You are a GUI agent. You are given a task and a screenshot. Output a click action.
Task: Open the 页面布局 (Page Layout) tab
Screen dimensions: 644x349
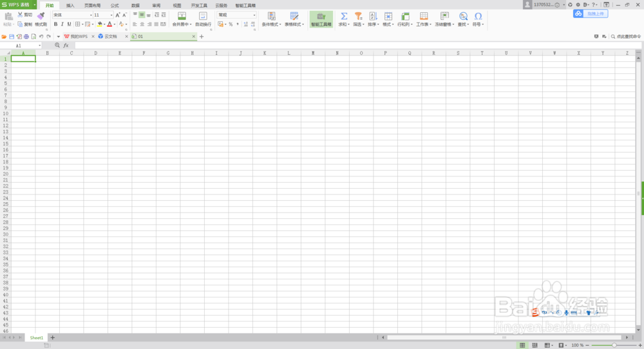[x=92, y=5]
